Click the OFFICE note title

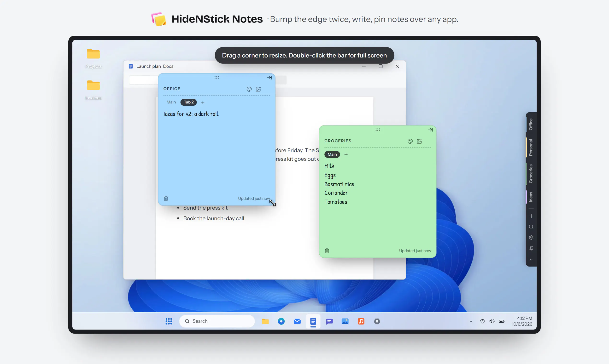172,89
